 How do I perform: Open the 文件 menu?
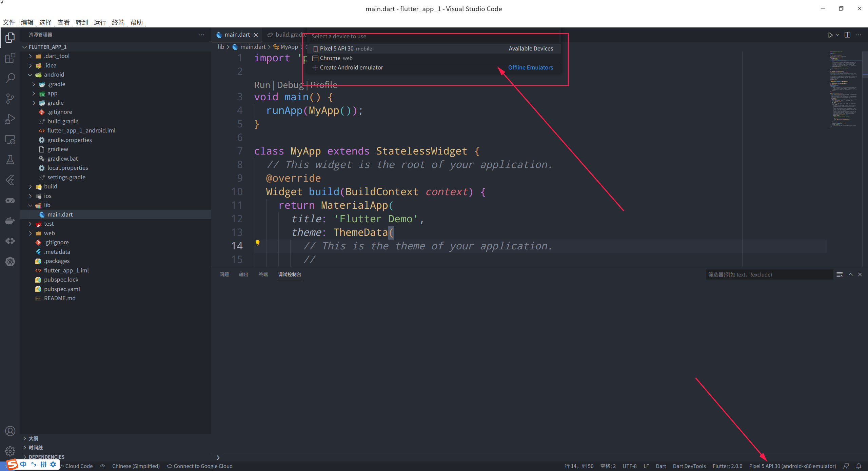point(9,22)
